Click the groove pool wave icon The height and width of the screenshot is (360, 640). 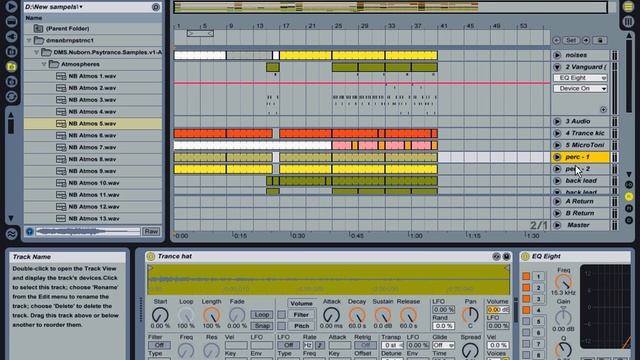[11, 234]
